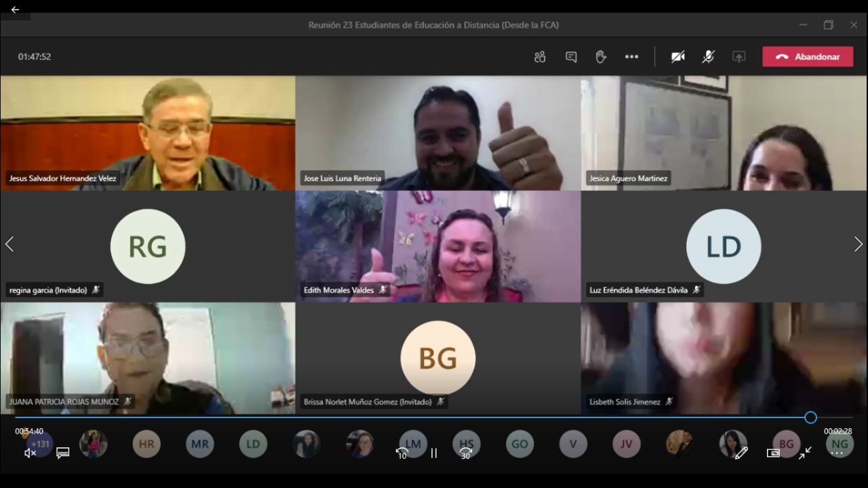Switch to mini player view icon
The image size is (868, 488).
pyautogui.click(x=773, y=453)
